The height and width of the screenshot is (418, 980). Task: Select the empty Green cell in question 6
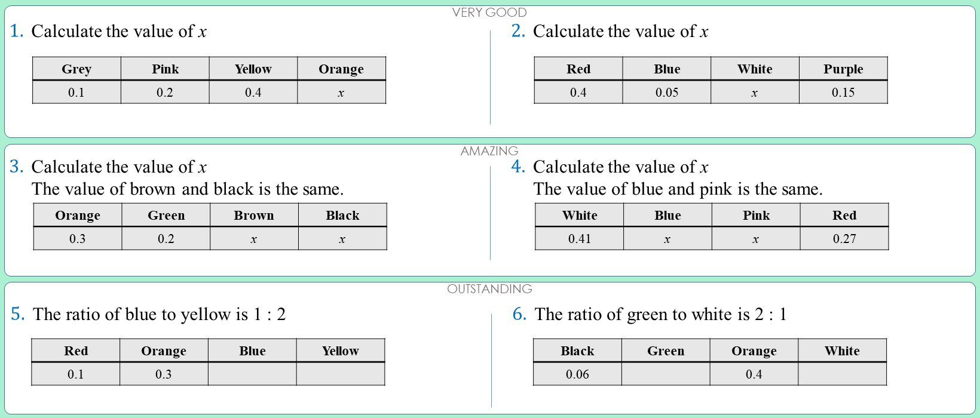coord(666,374)
